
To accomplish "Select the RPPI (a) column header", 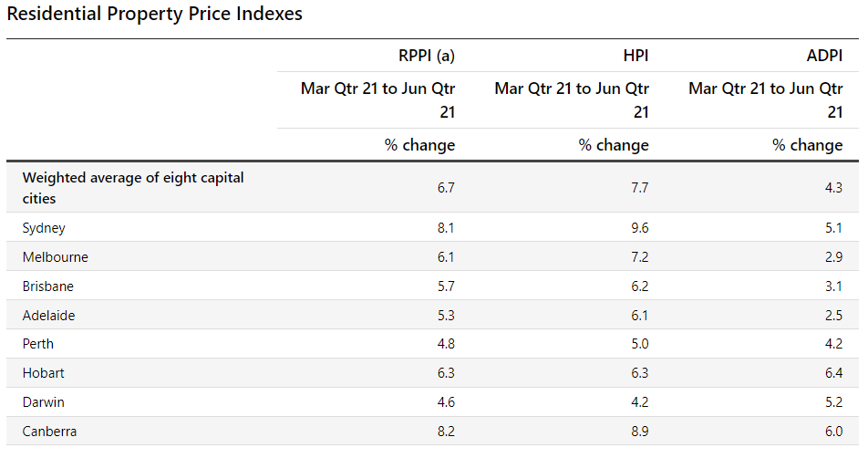I will [x=420, y=57].
